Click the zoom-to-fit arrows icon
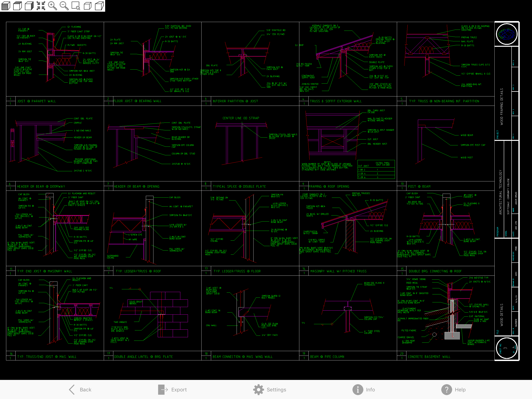Screen dimensions: 532x399 pos(41,5)
